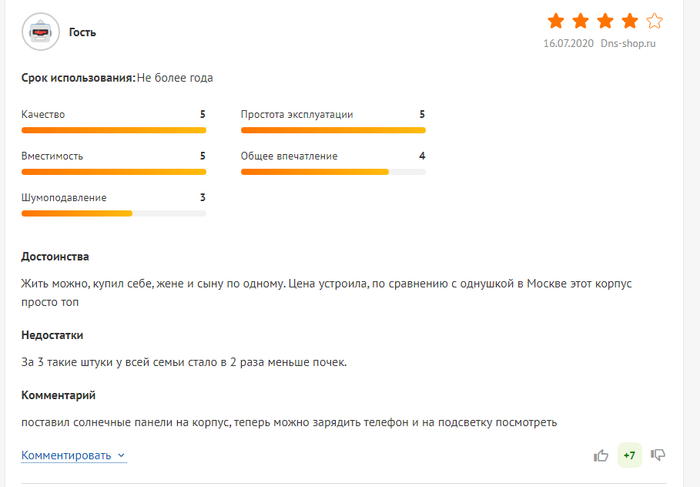Click the Качество rating bar
The height and width of the screenshot is (487, 700).
[113, 130]
